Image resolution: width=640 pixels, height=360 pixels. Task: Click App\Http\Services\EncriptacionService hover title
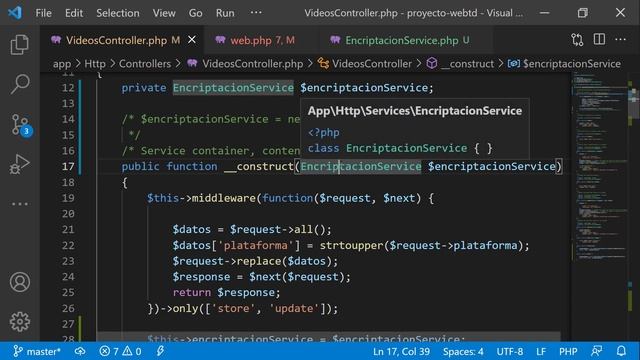tap(415, 111)
